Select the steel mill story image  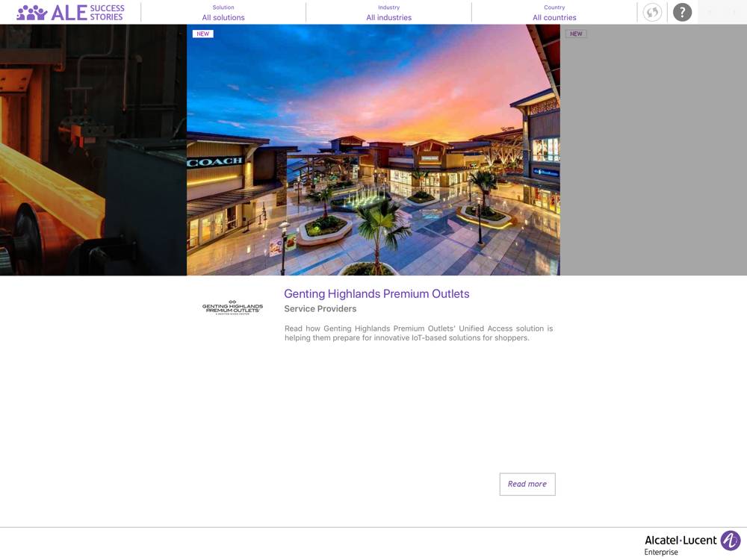point(93,150)
